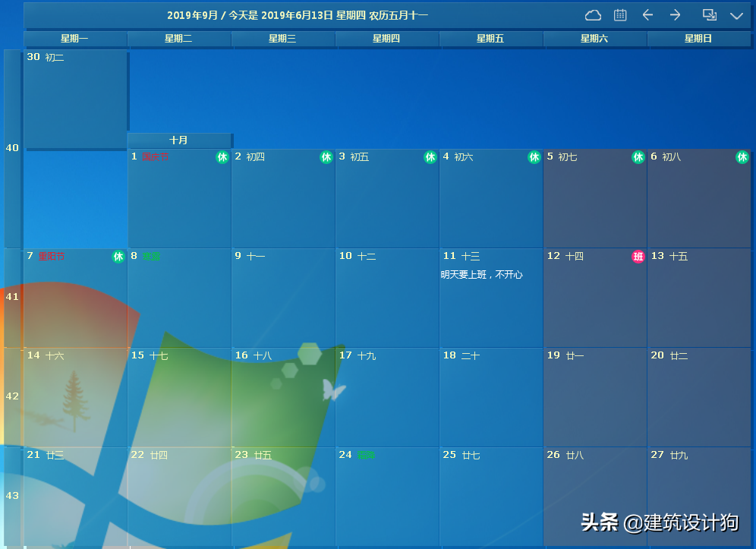The width and height of the screenshot is (756, 549).
Task: Click the 休 badge on October 6
Action: tap(742, 157)
